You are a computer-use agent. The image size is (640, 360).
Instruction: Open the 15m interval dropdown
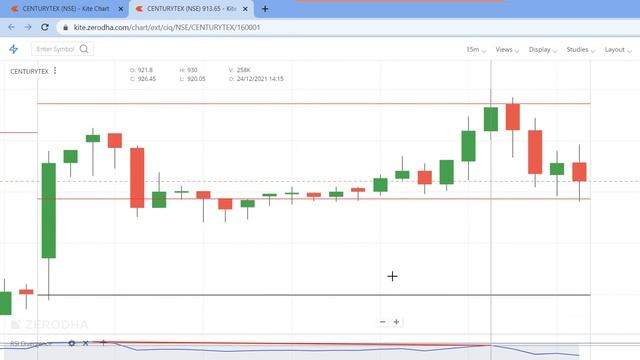coord(476,49)
